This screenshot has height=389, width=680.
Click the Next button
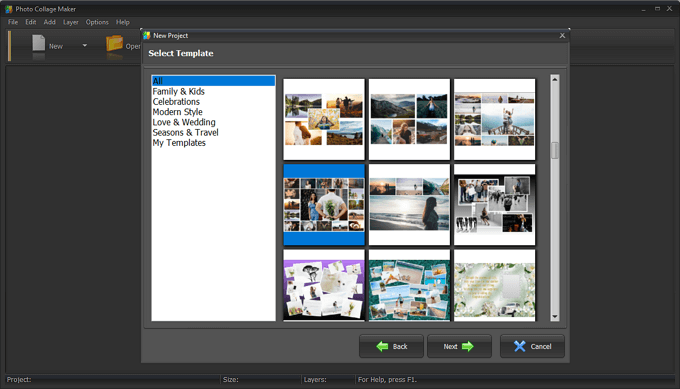tap(459, 346)
